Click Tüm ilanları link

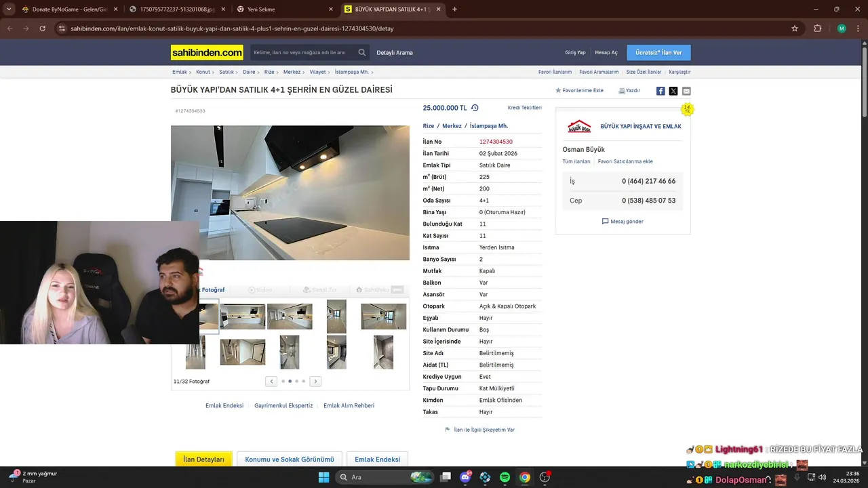click(576, 161)
